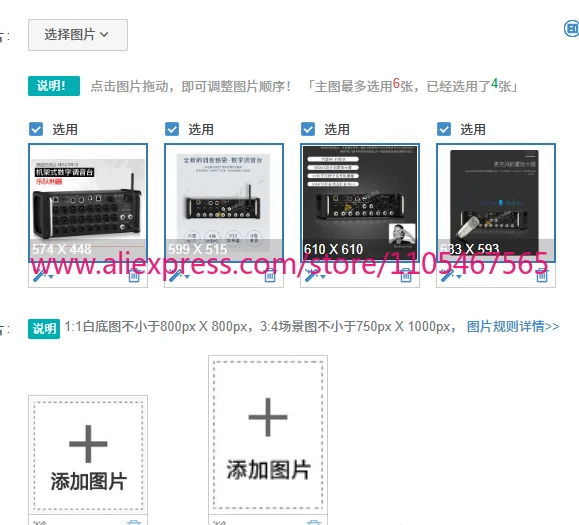Open the 图片规则详情>> link

click(x=513, y=327)
